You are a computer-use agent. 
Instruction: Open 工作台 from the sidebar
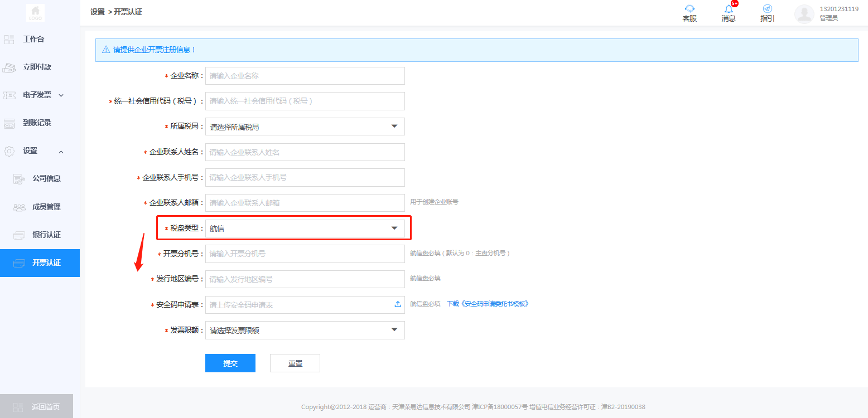33,40
